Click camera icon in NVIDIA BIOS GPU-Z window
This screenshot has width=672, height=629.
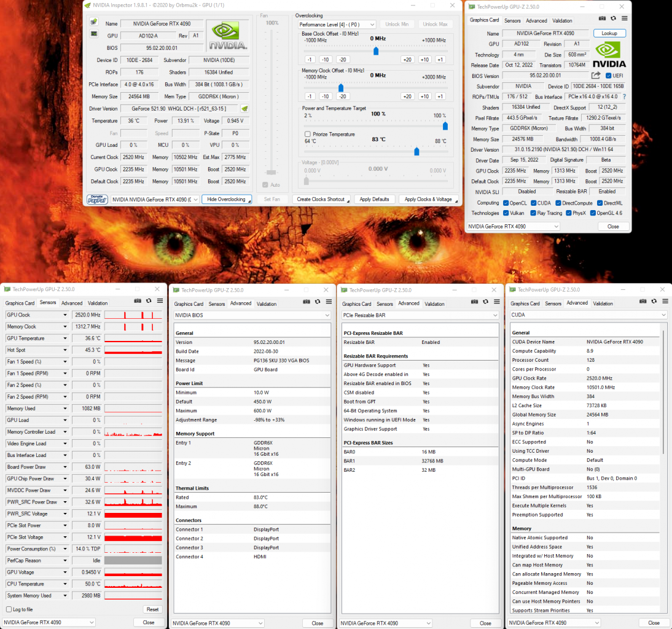(x=307, y=302)
